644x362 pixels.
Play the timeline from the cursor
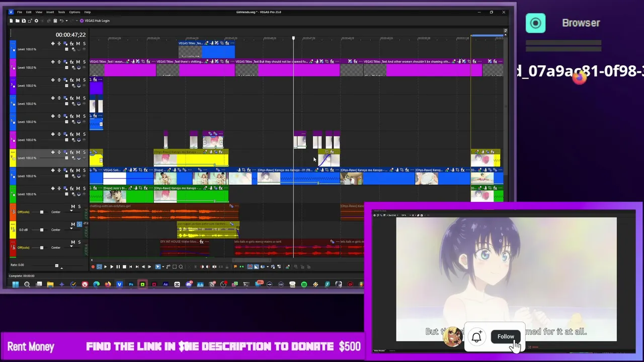click(x=112, y=267)
